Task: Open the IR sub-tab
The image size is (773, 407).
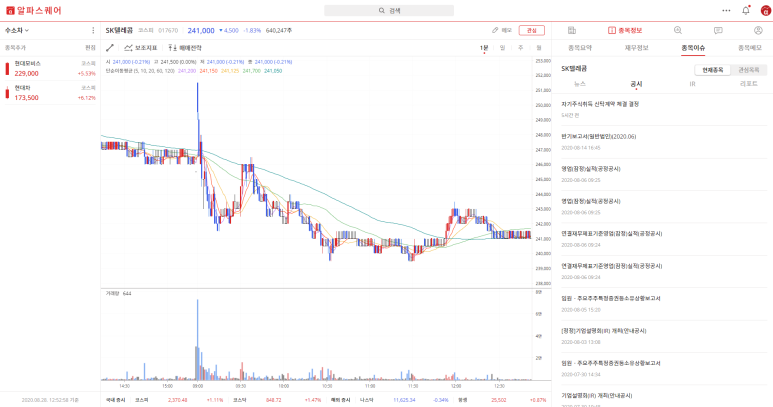Action: [692, 84]
